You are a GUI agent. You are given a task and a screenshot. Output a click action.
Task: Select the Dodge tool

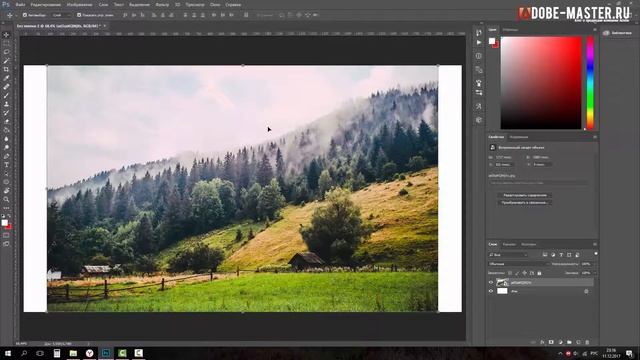click(6, 147)
